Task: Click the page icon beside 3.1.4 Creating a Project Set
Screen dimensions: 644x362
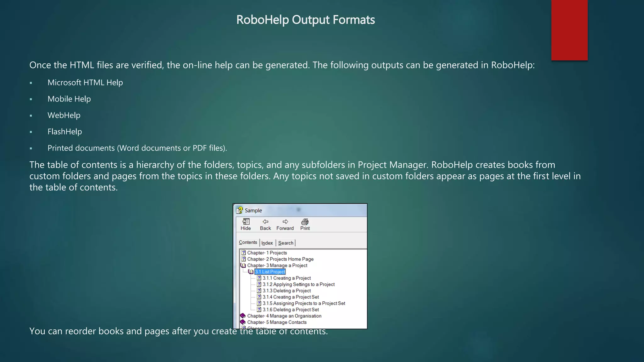Action: [x=259, y=297]
